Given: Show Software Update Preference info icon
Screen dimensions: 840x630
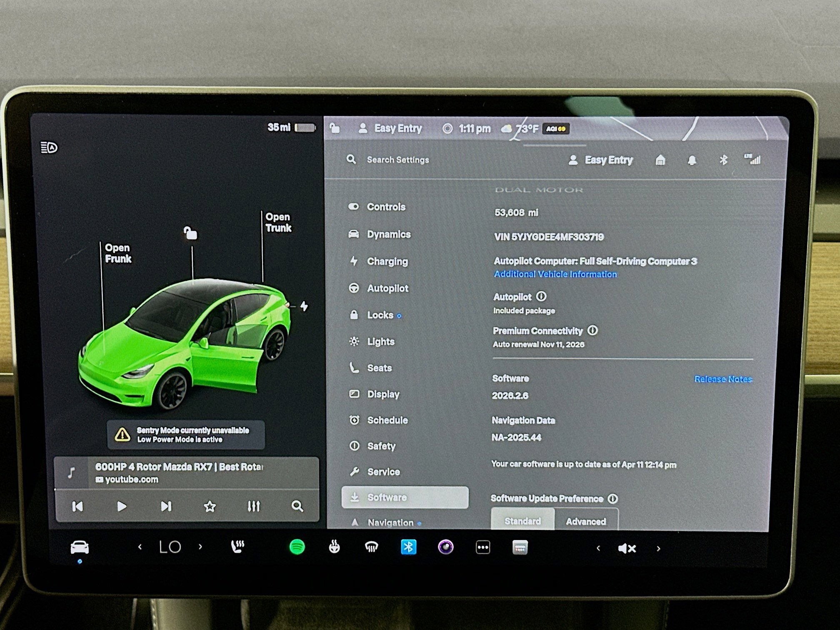Looking at the screenshot, I should (x=613, y=499).
